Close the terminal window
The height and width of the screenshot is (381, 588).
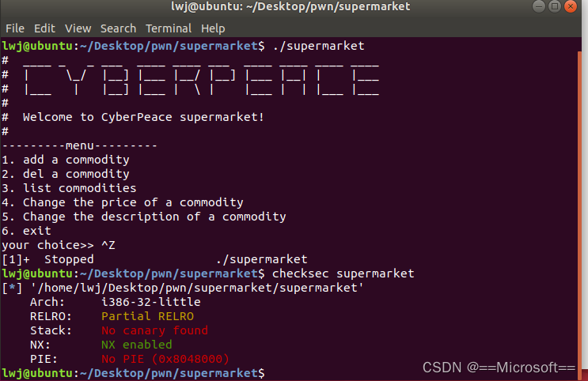[571, 6]
